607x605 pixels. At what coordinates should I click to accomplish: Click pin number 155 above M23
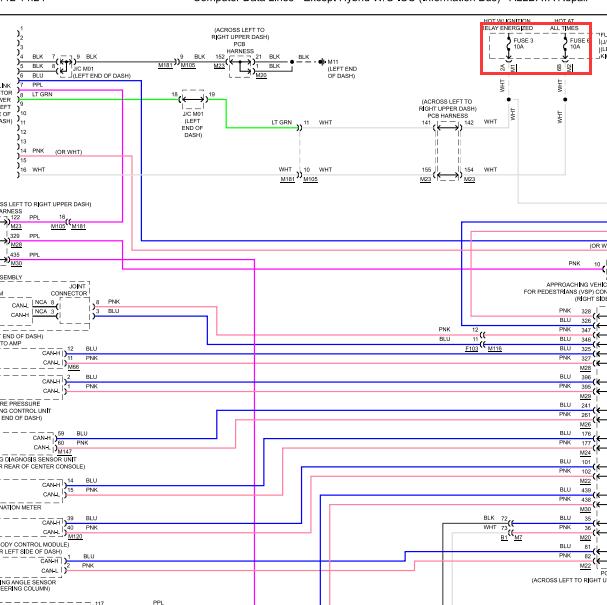426,170
